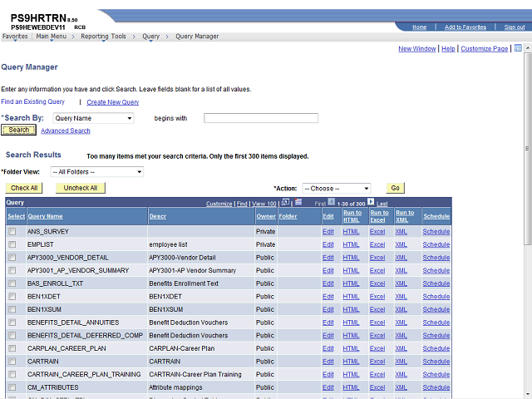Open the Search By dropdown
The width and height of the screenshot is (532, 399).
point(93,118)
